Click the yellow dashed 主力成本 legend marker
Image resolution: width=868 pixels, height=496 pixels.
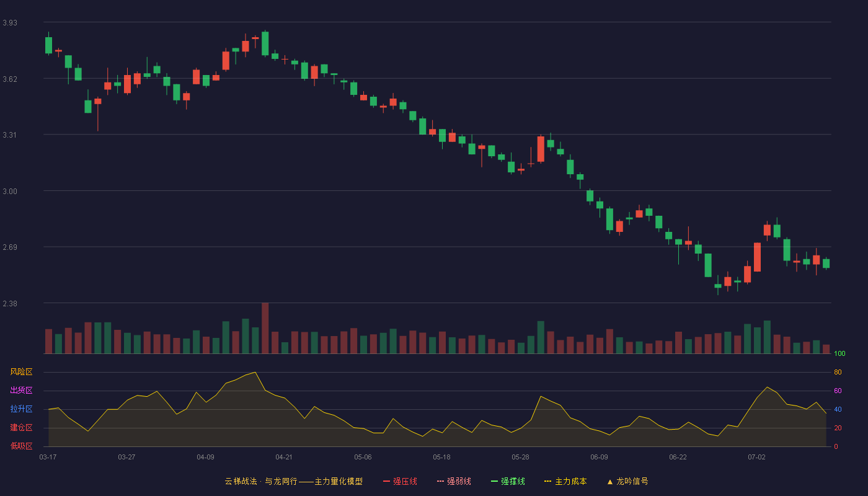point(548,481)
